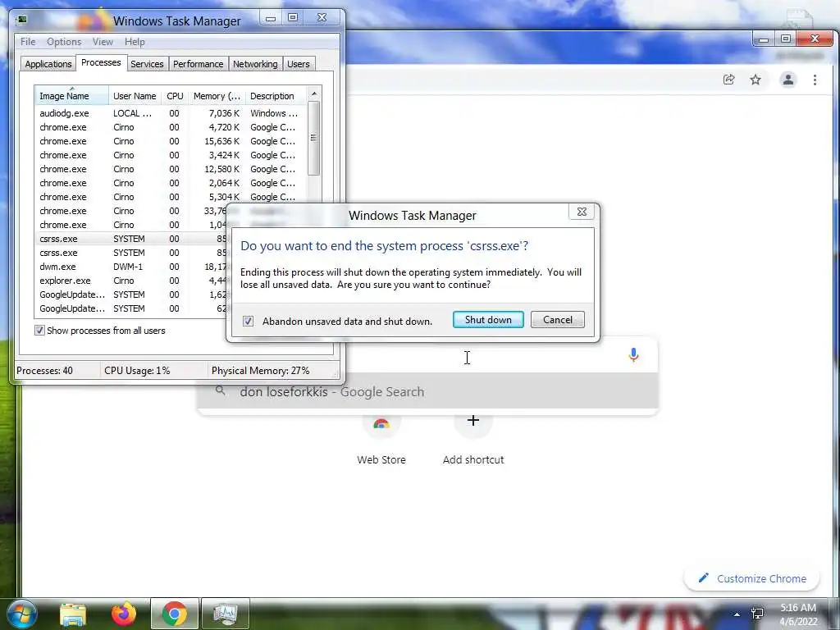Click Customize Chrome button

[752, 578]
